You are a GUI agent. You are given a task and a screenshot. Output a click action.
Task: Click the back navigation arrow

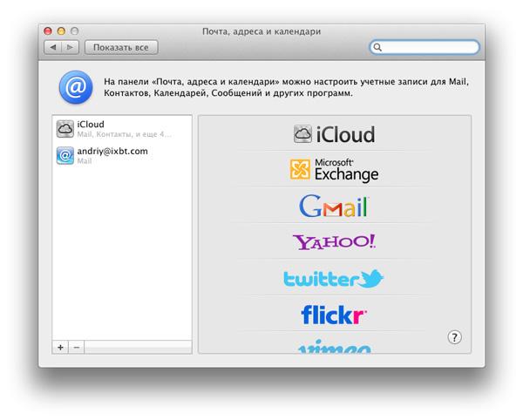(x=53, y=47)
